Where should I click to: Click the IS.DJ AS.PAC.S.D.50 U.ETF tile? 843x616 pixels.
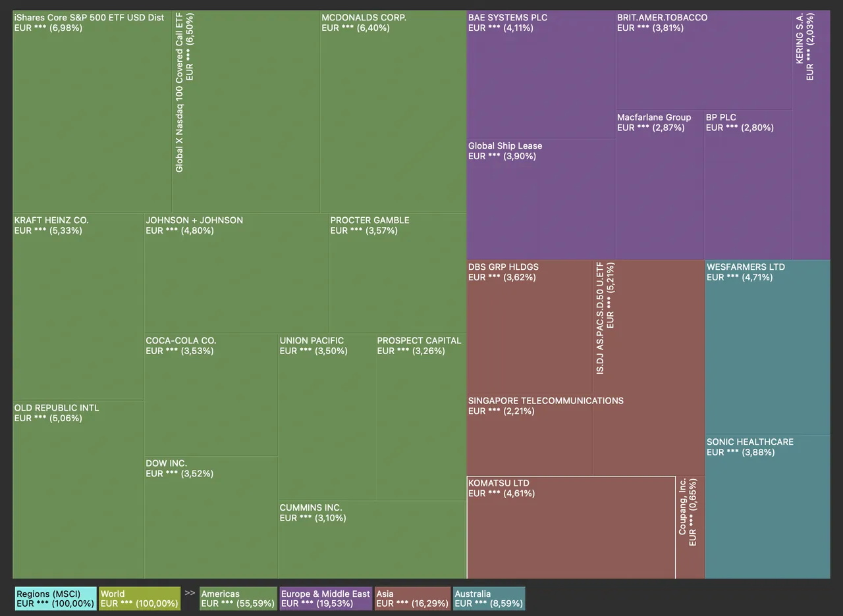click(x=649, y=367)
